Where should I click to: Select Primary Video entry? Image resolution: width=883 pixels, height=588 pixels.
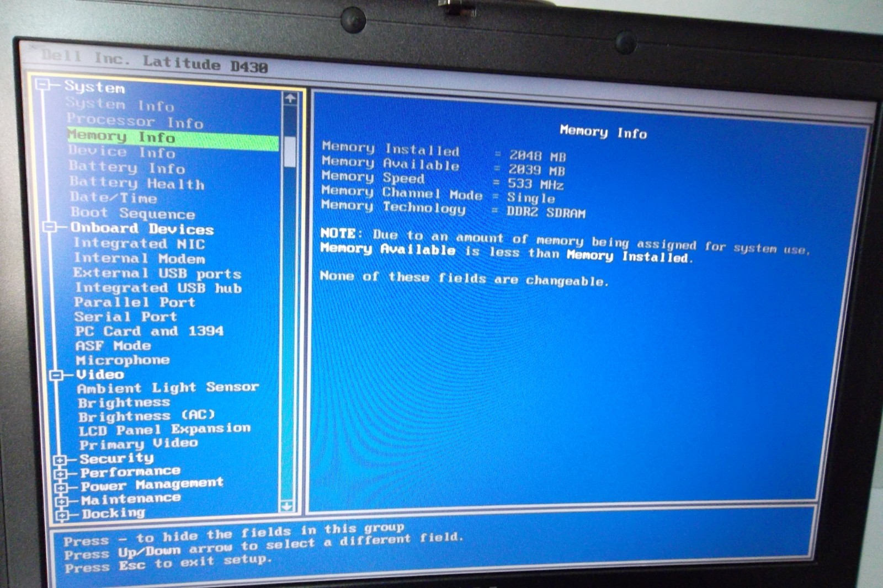[x=139, y=443]
